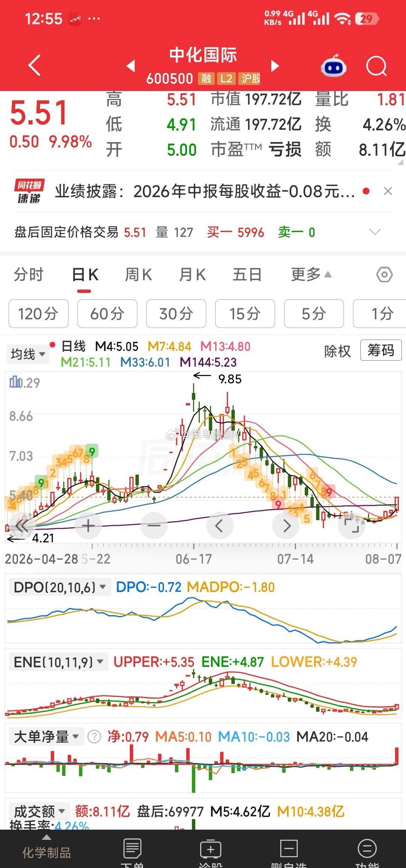
Task: Tap the M144:5.23 moving-average label
Action: 208,362
